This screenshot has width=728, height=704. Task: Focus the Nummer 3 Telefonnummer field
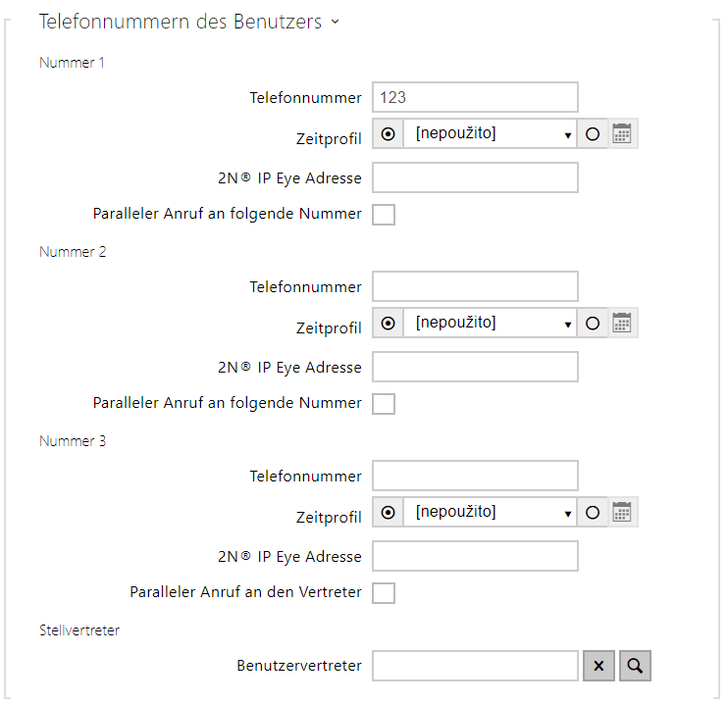(475, 476)
